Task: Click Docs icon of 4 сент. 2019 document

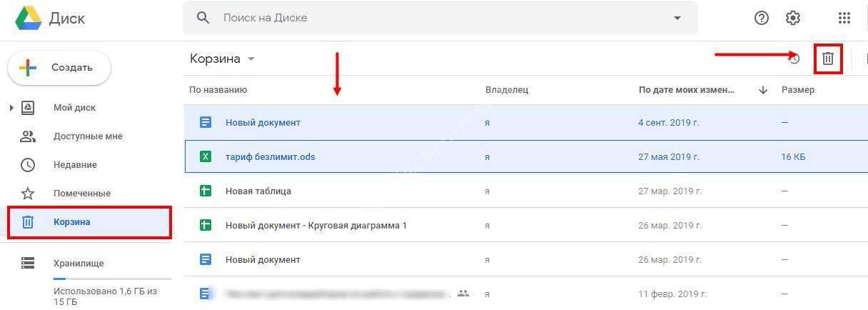Action: click(206, 122)
